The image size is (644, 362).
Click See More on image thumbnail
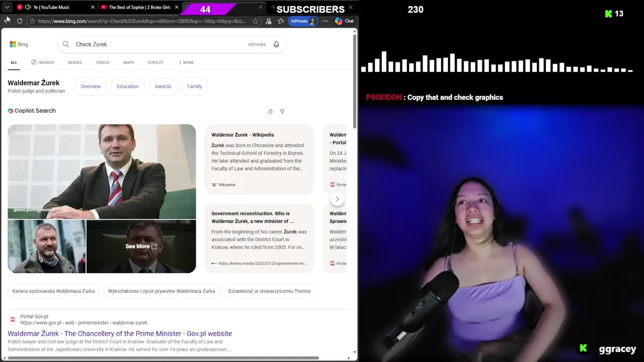pos(141,246)
